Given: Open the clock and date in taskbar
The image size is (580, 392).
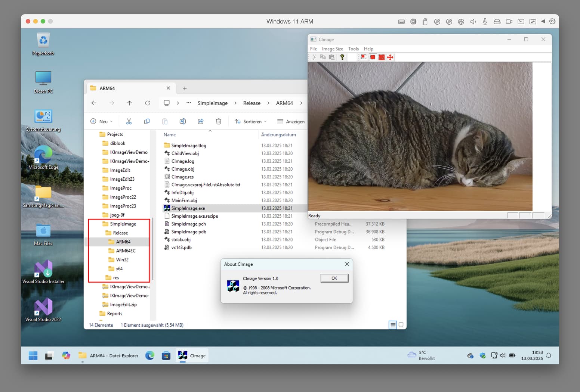Looking at the screenshot, I should click(x=532, y=355).
